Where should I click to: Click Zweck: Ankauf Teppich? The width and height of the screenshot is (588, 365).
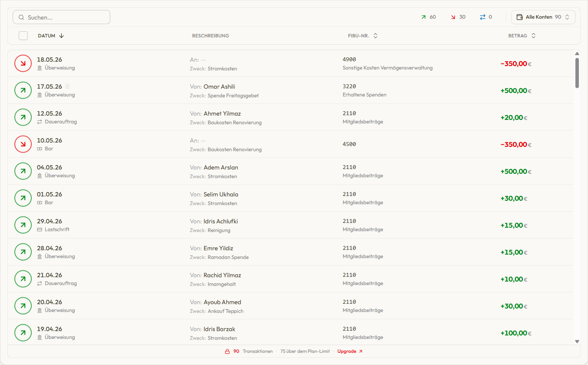[x=217, y=311]
